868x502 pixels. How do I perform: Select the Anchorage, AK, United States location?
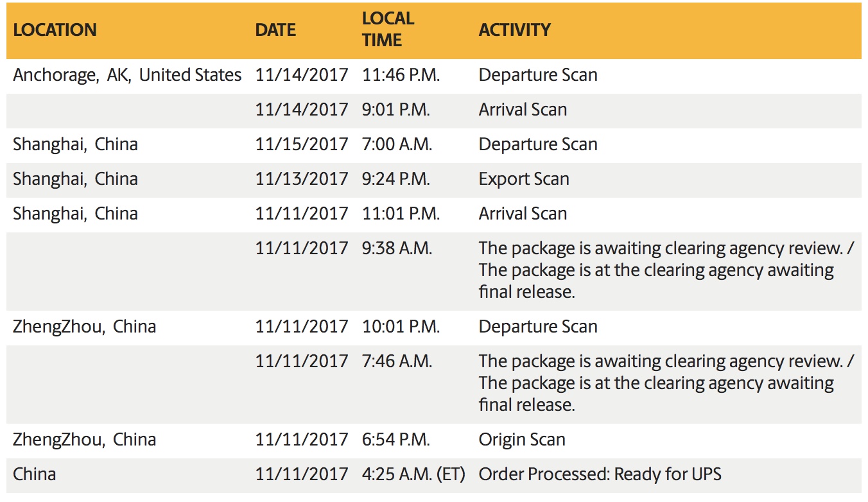(x=127, y=75)
